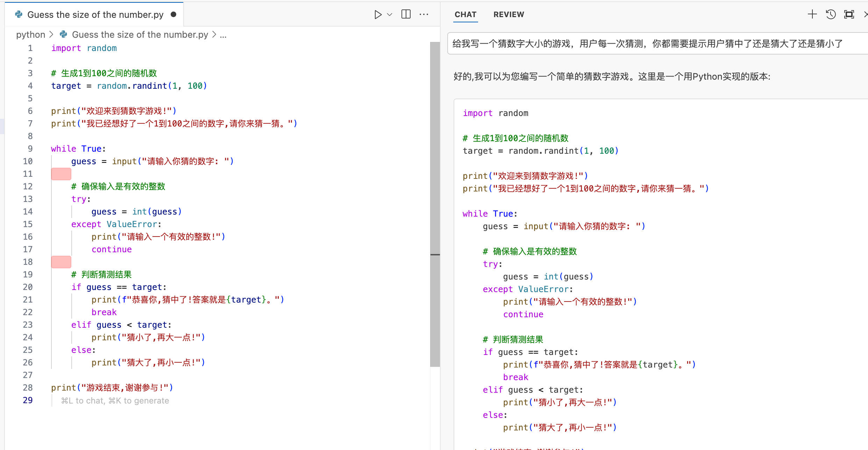Open the python folder breadcrumb

point(30,35)
